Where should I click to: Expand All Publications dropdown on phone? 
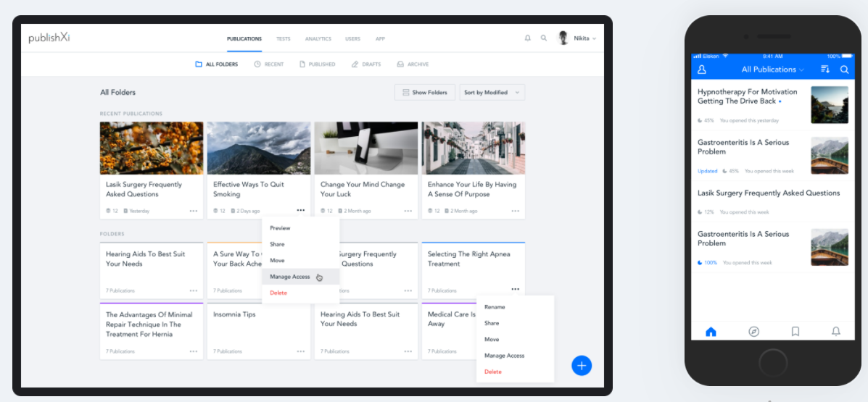point(773,70)
